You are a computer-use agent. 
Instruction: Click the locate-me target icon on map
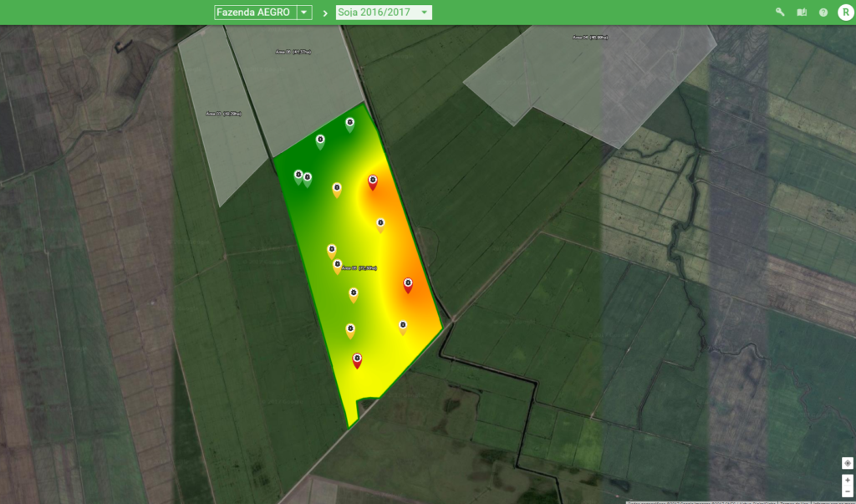[x=847, y=463]
